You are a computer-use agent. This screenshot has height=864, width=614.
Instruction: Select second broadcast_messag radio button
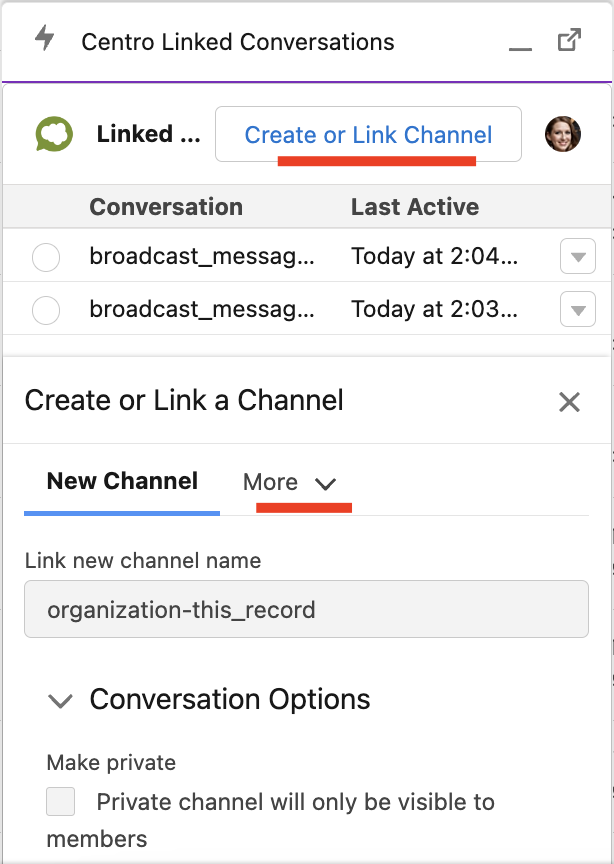pyautogui.click(x=46, y=310)
